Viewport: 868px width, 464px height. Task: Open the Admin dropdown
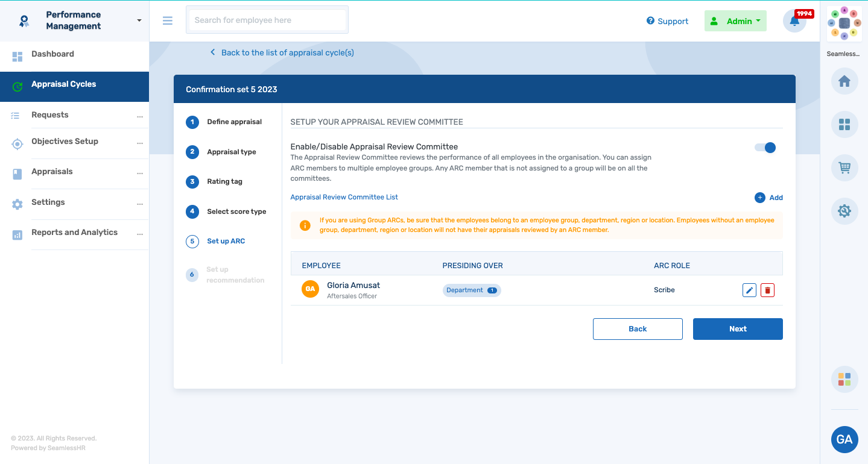[x=735, y=21]
